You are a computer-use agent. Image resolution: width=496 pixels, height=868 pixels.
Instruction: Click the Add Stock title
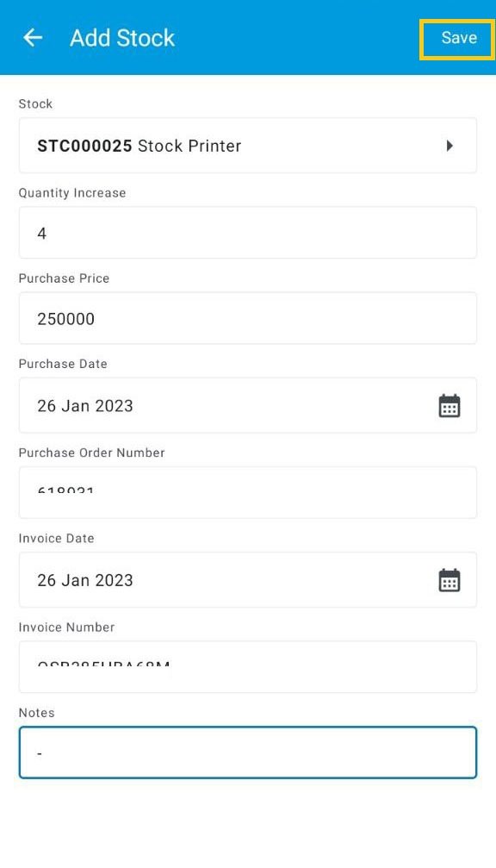[x=121, y=38]
